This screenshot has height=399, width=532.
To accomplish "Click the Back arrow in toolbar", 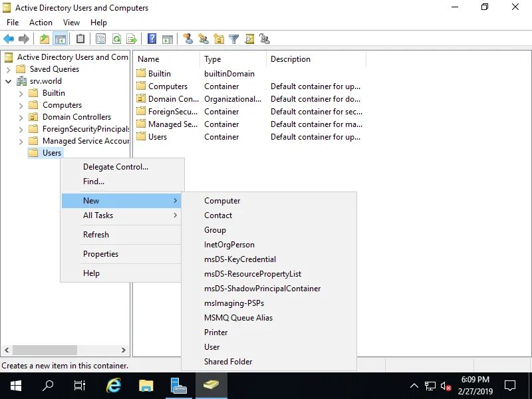I will point(9,39).
